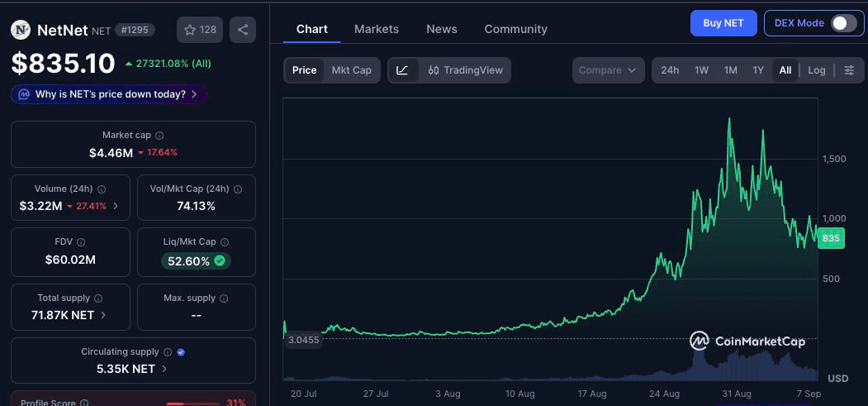Open chart settings sliders icon
Image resolution: width=868 pixels, height=406 pixels.
coord(849,70)
